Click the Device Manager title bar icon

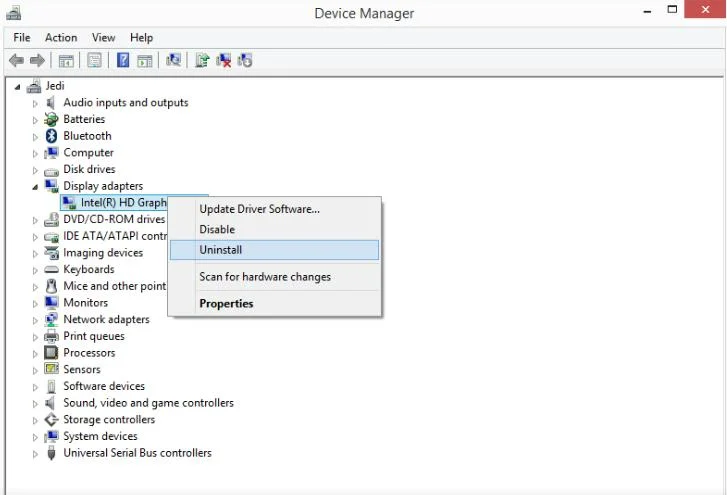[13, 13]
